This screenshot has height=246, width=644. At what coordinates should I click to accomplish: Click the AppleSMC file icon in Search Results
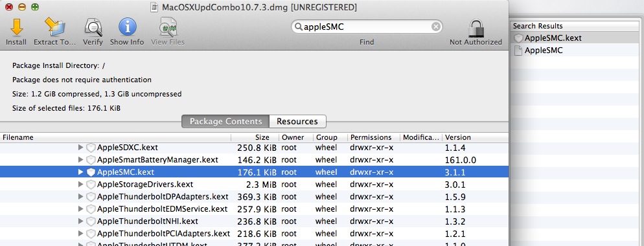pyautogui.click(x=518, y=50)
